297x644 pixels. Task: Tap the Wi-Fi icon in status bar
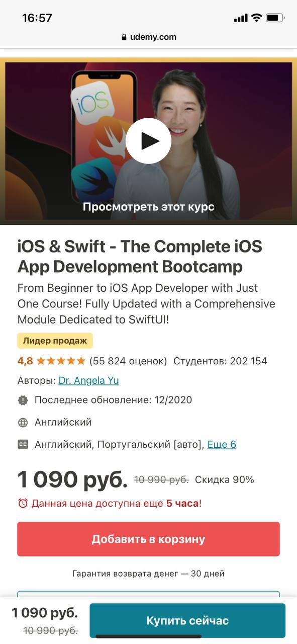257,18
